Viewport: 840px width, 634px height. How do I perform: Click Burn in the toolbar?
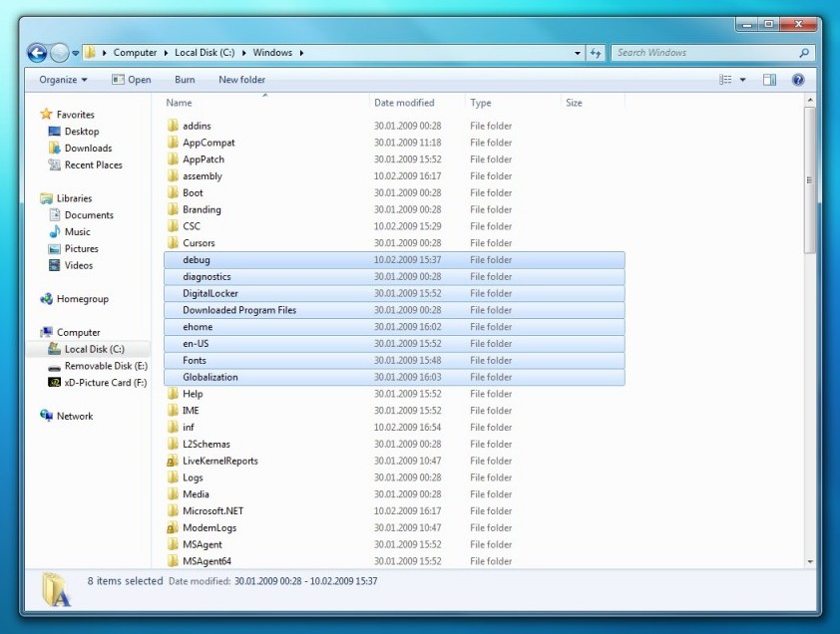pos(185,80)
